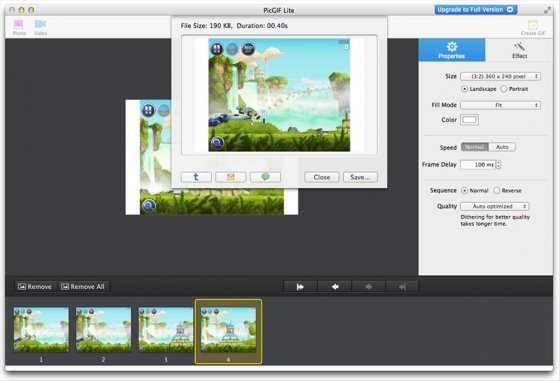Share GIF via Messages bubble icon
This screenshot has width=560, height=381.
click(x=265, y=177)
